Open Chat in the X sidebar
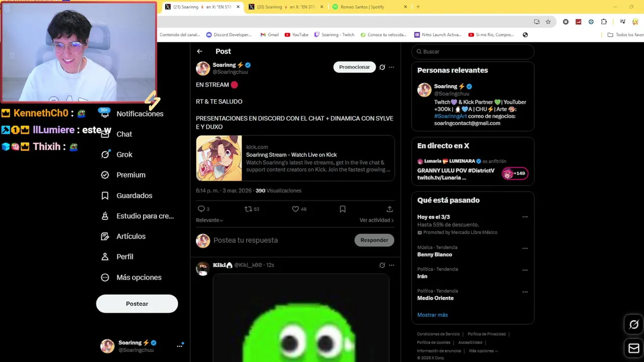This screenshot has height=362, width=644. [x=124, y=134]
